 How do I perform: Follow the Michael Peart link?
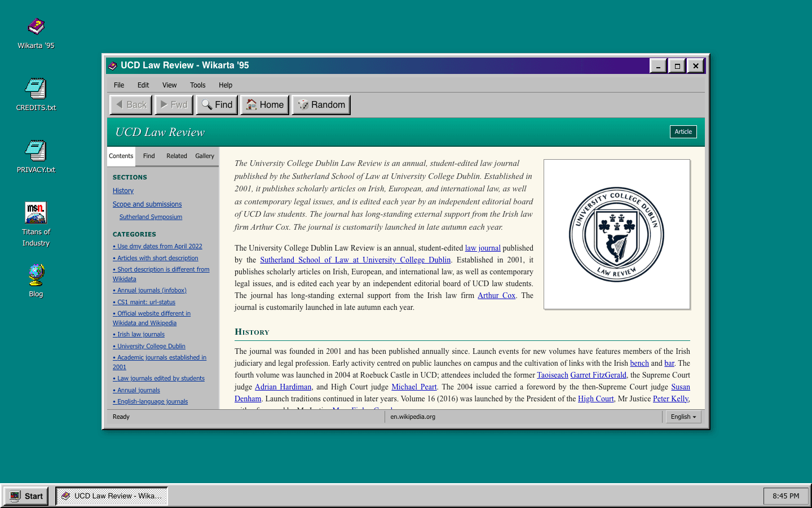414,387
